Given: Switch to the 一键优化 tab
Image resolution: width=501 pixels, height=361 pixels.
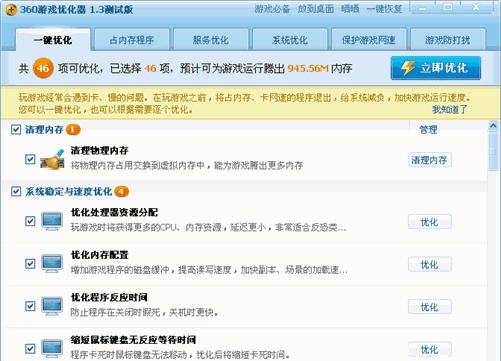Looking at the screenshot, I should (53, 40).
